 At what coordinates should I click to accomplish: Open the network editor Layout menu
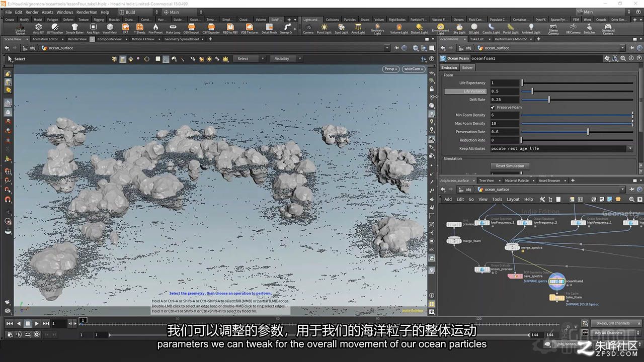(x=513, y=199)
